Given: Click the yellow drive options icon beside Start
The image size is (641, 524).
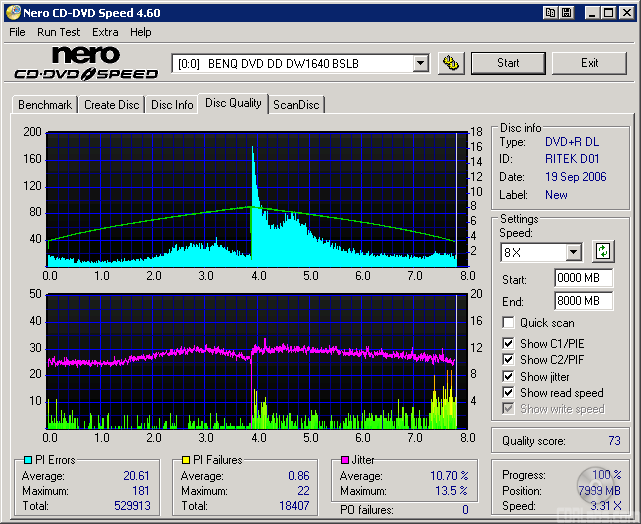Looking at the screenshot, I should [x=451, y=63].
